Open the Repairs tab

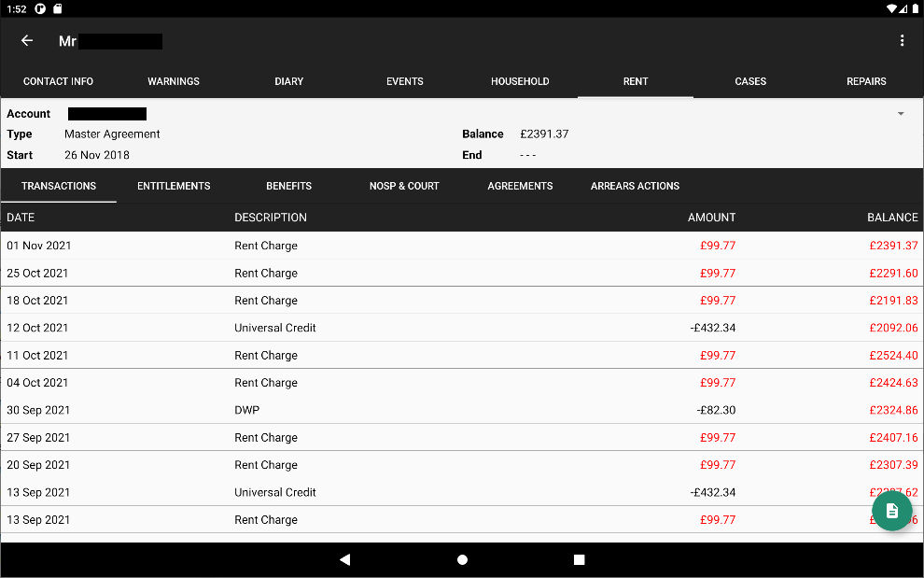click(x=866, y=81)
